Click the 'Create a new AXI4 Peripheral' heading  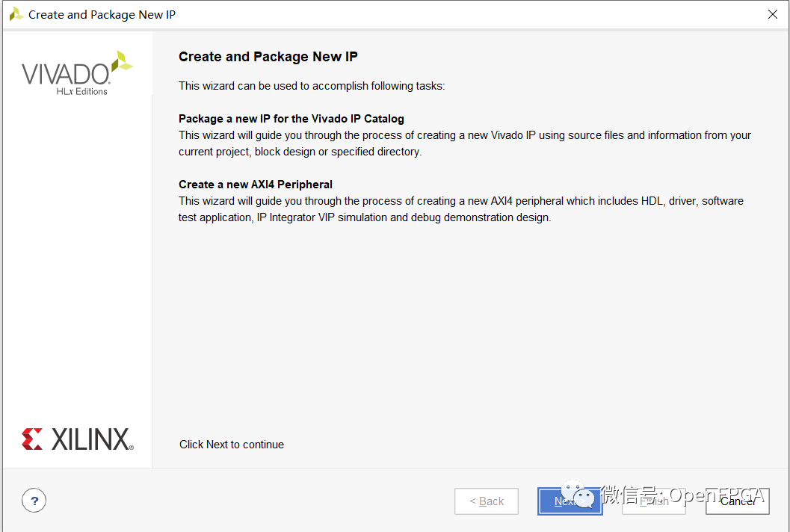coord(256,185)
